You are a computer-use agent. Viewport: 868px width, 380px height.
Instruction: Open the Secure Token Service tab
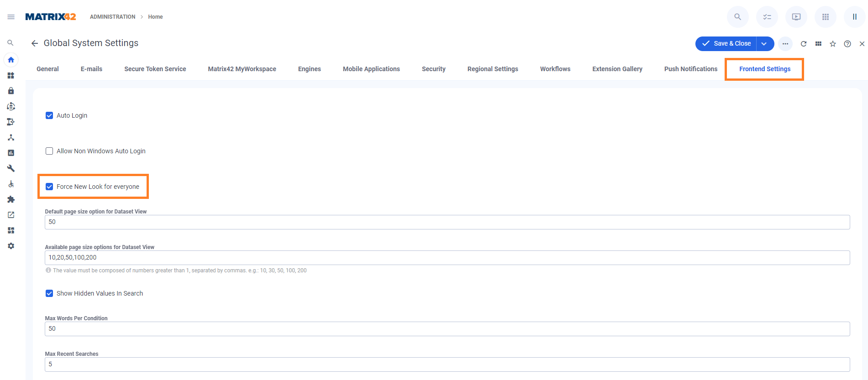pyautogui.click(x=155, y=69)
